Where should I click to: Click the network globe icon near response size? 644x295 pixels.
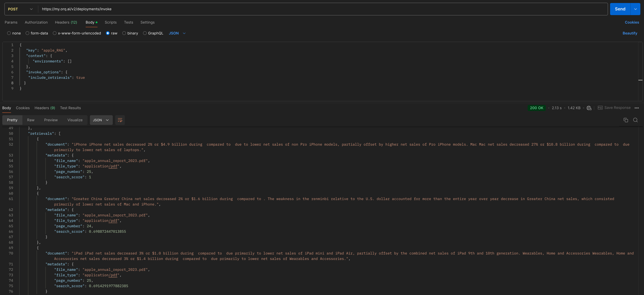(589, 108)
